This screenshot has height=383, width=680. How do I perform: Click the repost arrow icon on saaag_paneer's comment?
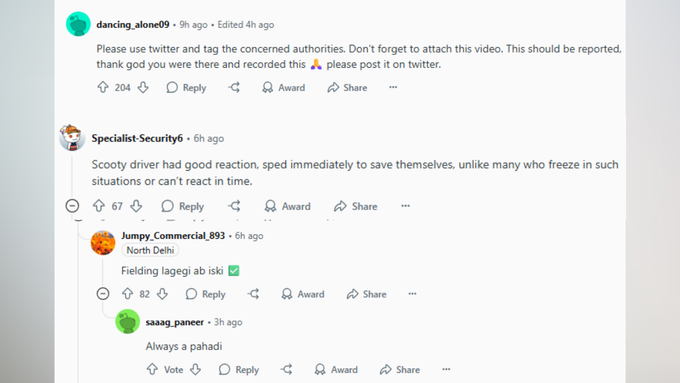(286, 369)
